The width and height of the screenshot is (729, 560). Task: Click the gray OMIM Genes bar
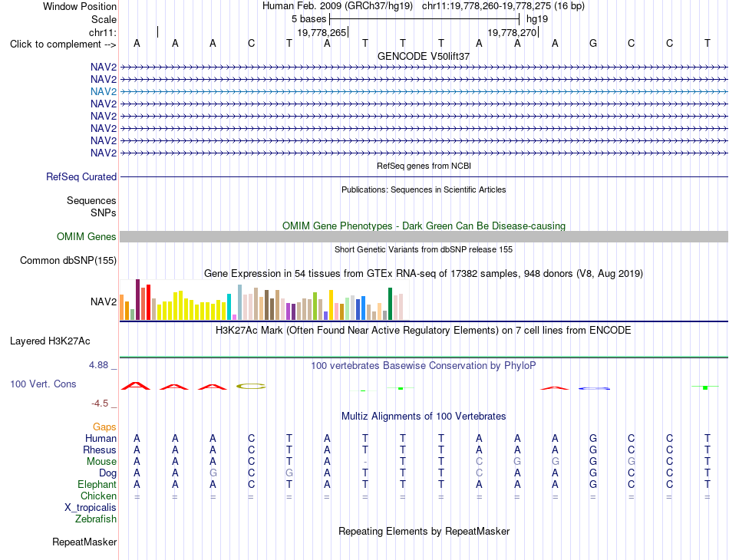(424, 236)
